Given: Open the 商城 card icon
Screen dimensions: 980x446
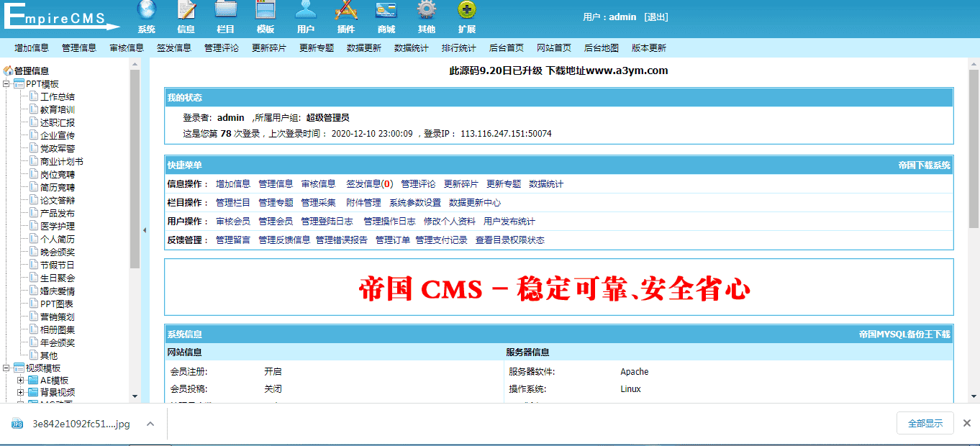Looking at the screenshot, I should point(386,9).
